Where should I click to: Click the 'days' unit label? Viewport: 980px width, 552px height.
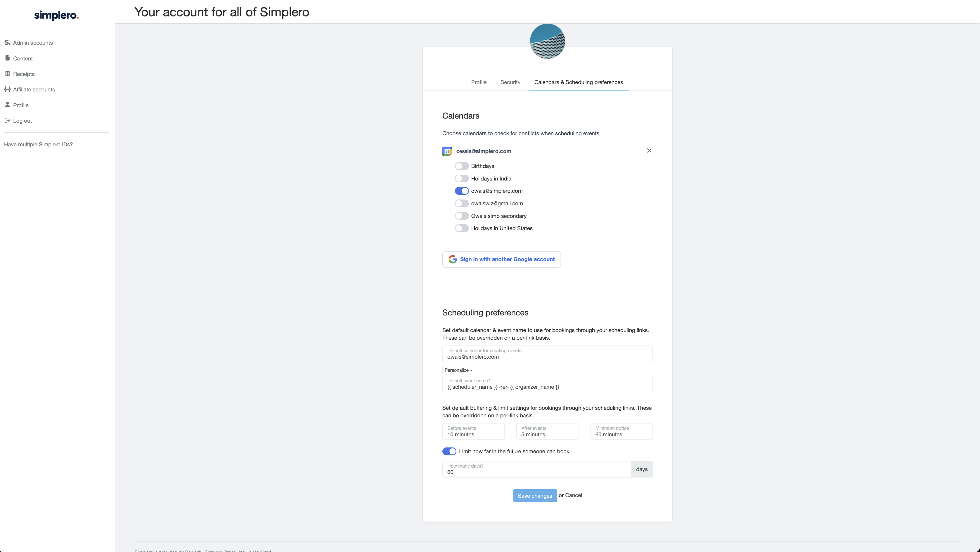point(642,469)
